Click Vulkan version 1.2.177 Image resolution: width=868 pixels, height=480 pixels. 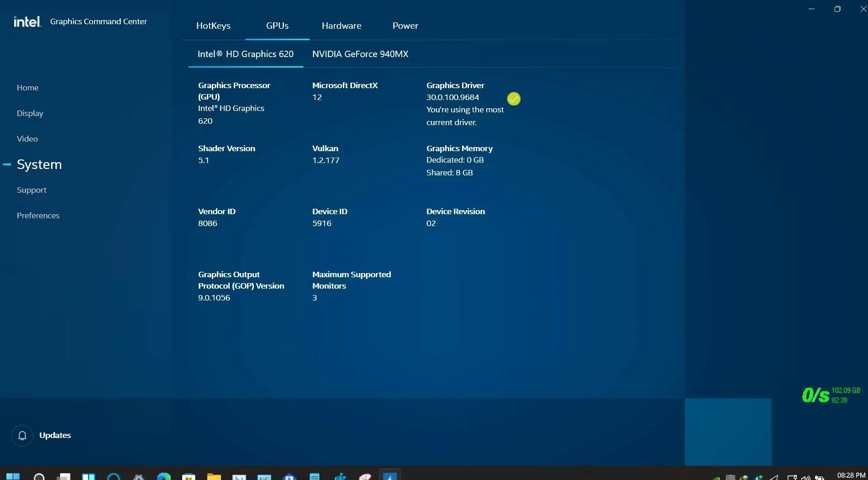click(x=326, y=160)
